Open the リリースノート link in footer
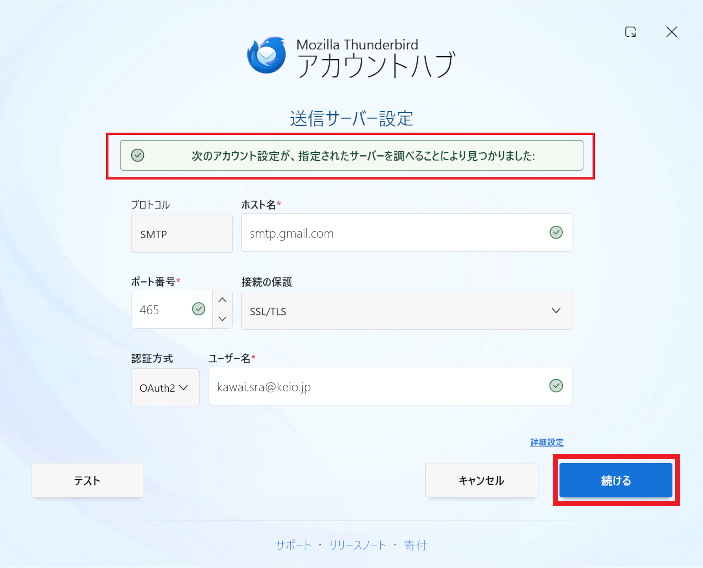Screen dimensions: 703x568 coord(359,545)
